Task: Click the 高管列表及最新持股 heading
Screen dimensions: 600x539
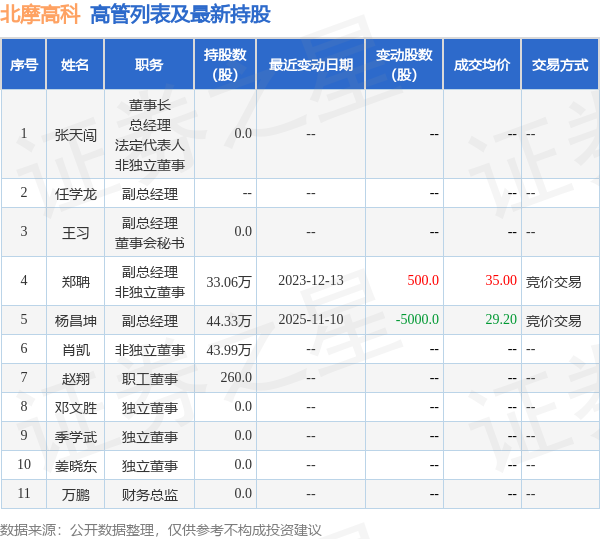Action: (x=180, y=14)
